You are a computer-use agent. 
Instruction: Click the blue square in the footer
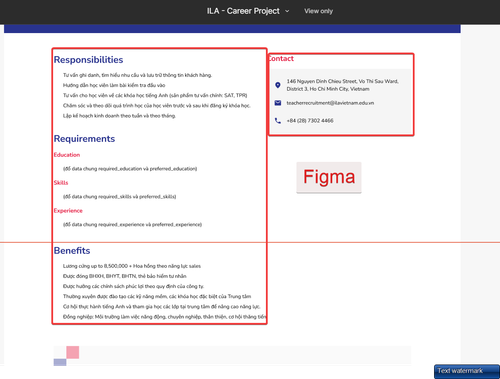pos(60,362)
